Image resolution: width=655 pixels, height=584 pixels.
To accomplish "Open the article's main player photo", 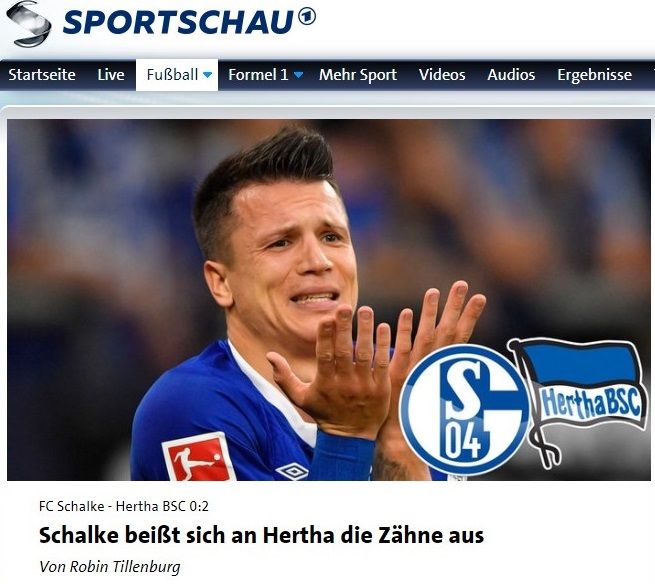I will 329,300.
